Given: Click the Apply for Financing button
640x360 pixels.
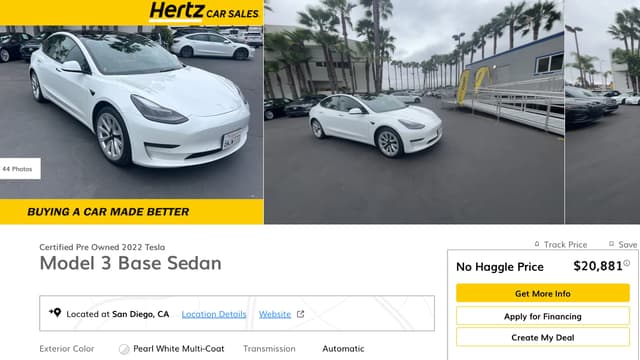Looking at the screenshot, I should [x=542, y=316].
